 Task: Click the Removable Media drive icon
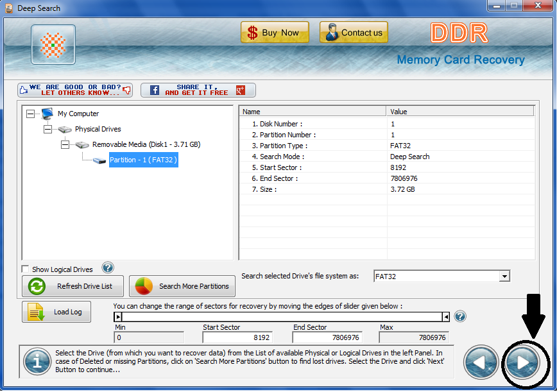(82, 145)
